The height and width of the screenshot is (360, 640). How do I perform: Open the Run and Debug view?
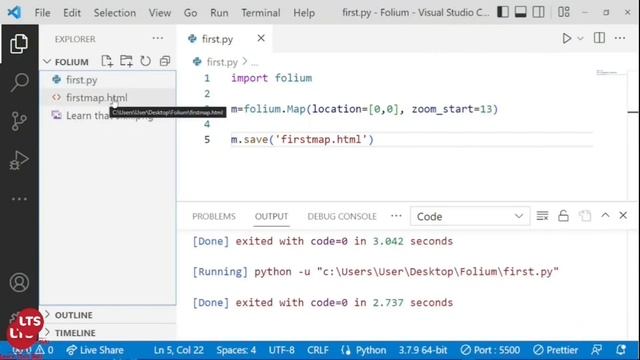19,160
